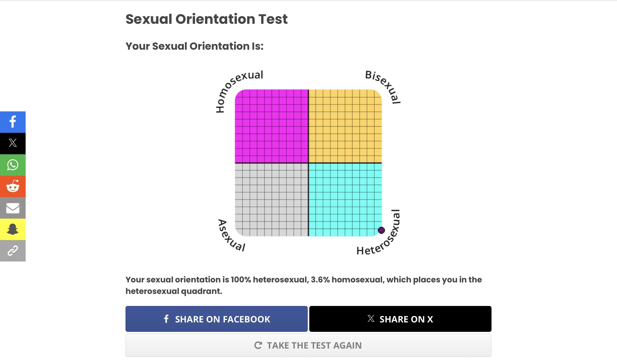Send result by email sidebar icon
617x364 pixels.
point(13,208)
